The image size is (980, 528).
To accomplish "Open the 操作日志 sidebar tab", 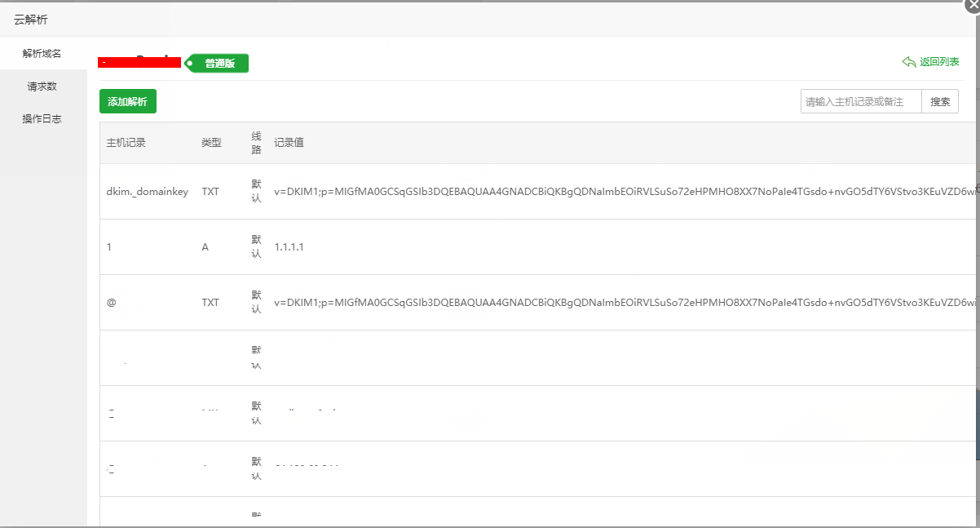I will 42,119.
